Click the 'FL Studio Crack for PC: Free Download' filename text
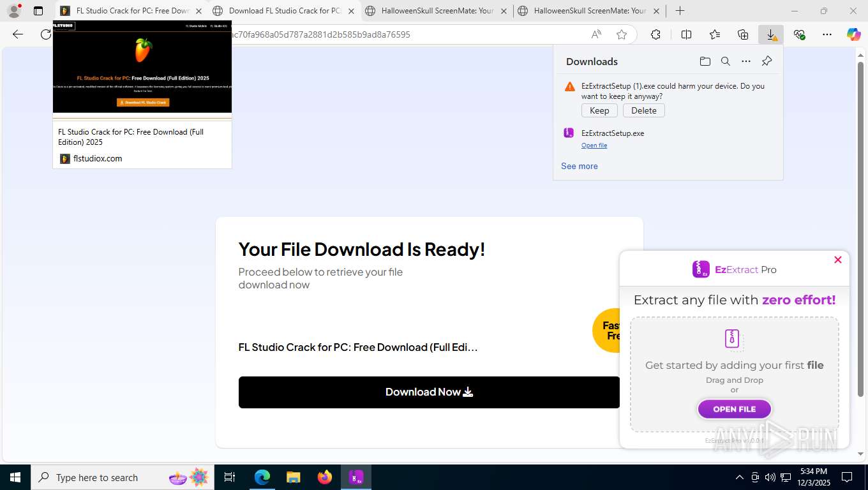Viewport: 868px width, 490px height. [x=358, y=347]
